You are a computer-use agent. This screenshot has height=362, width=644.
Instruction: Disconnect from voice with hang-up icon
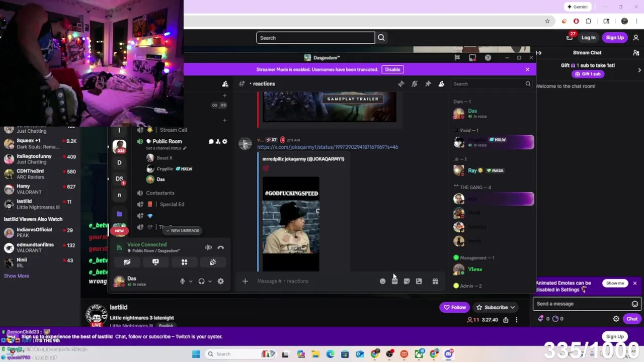[220, 247]
